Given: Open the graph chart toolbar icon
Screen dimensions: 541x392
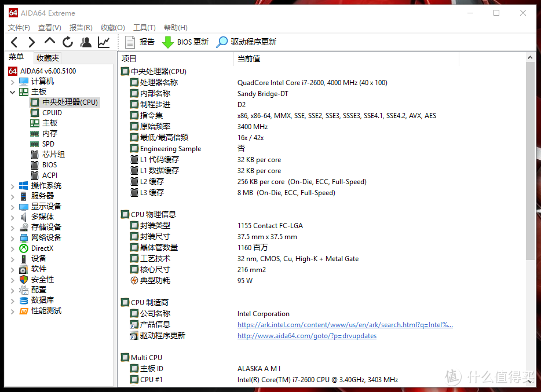Looking at the screenshot, I should click(104, 42).
